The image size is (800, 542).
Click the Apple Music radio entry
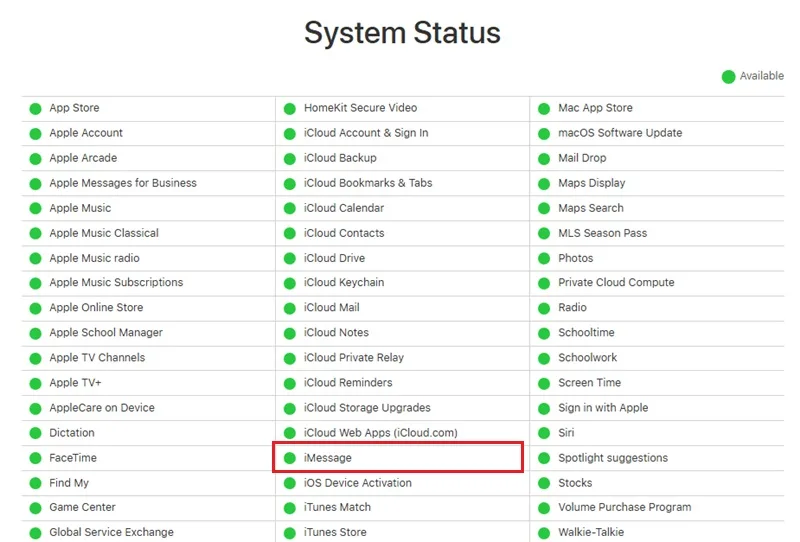[94, 258]
